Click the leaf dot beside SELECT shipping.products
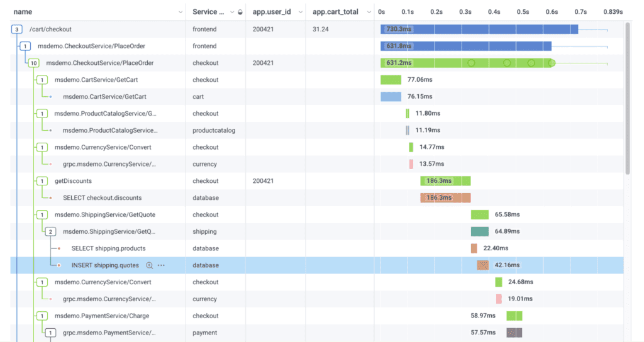The height and width of the screenshot is (342, 644). point(58,248)
